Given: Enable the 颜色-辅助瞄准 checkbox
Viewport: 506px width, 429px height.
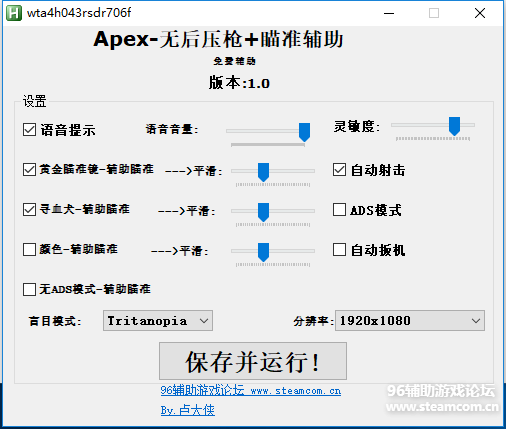Looking at the screenshot, I should click(x=29, y=249).
